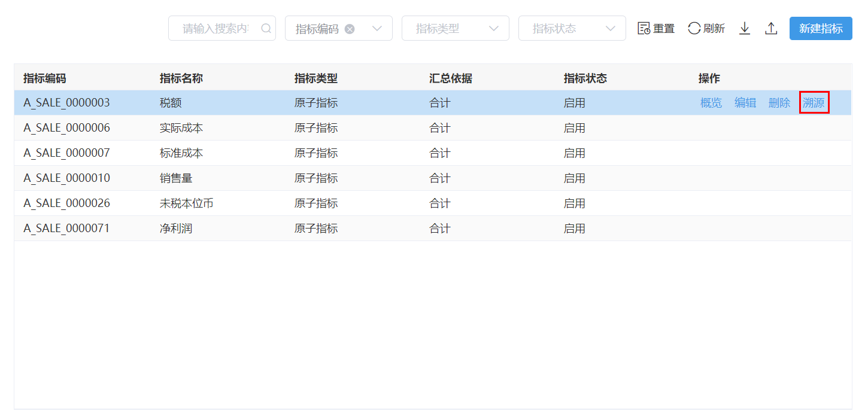The image size is (868, 411).
Task: Click column header 指标状态
Action: 585,78
